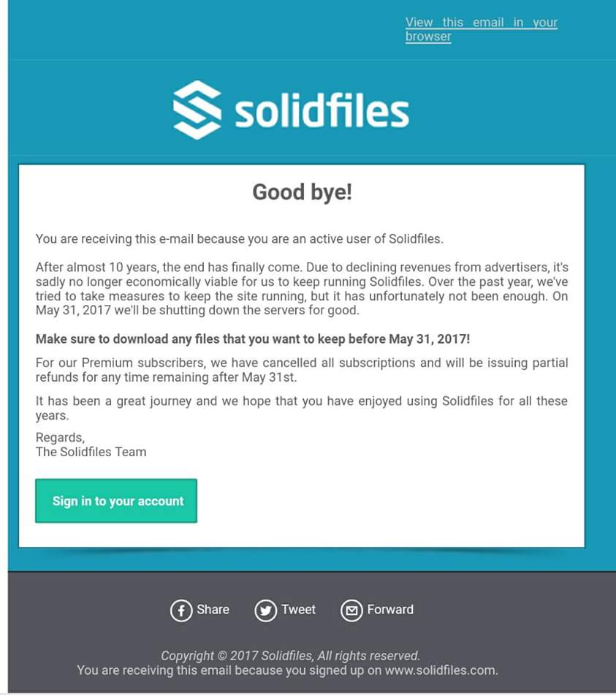Click the 'Tweet' label in the footer
The image size is (616, 696).
[299, 610]
